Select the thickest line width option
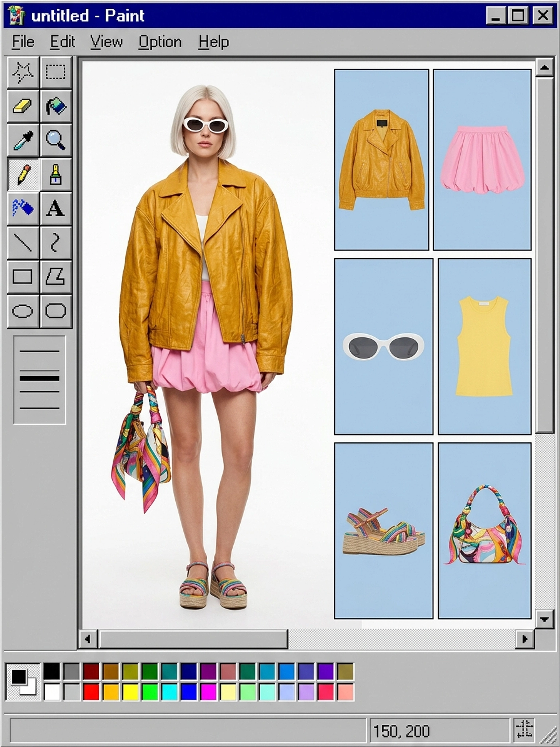The height and width of the screenshot is (747, 560). pyautogui.click(x=39, y=378)
